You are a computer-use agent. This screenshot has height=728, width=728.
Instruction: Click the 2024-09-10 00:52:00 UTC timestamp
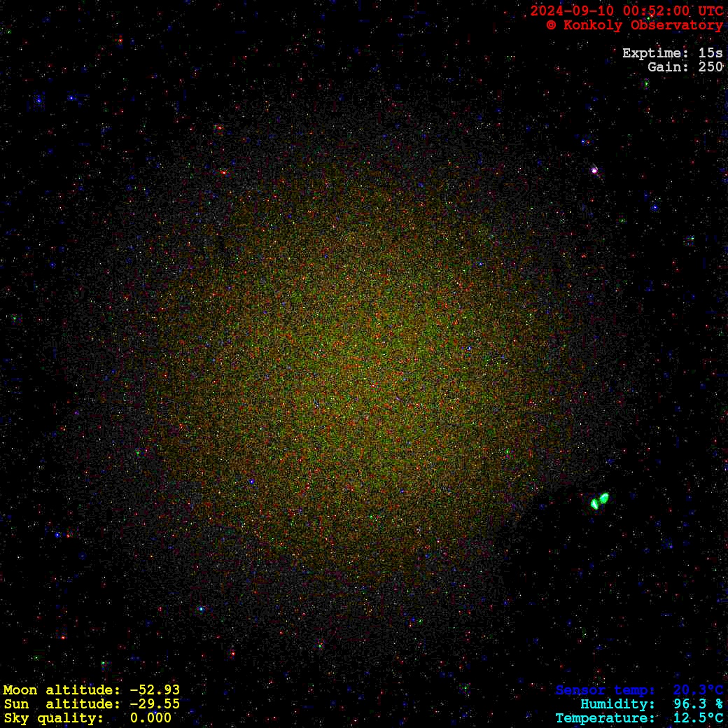(x=626, y=11)
